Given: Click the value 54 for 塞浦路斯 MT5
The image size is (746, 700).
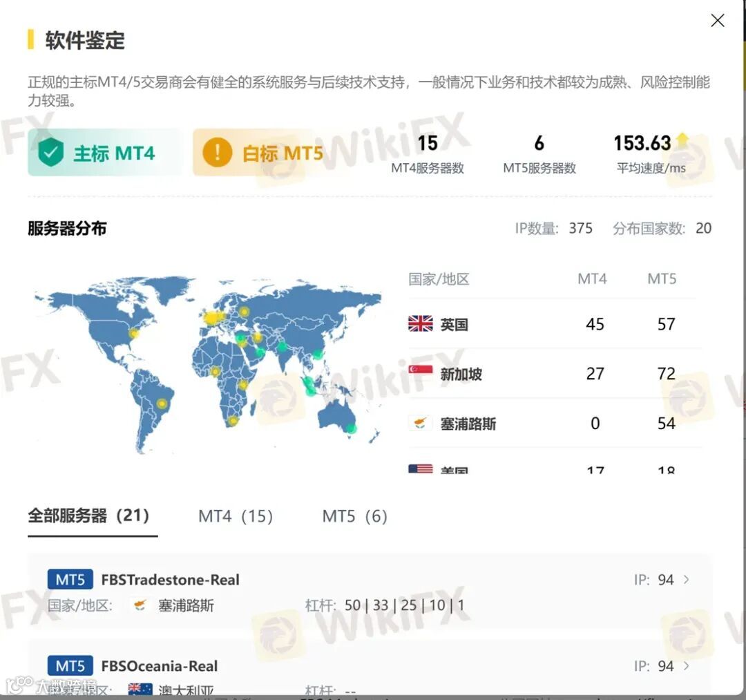Looking at the screenshot, I should point(666,424).
